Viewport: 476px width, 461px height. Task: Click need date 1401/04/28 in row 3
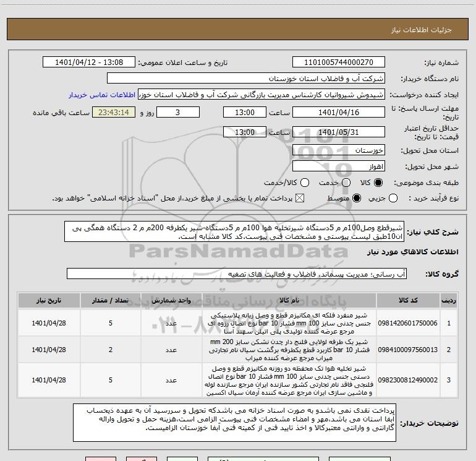point(49,380)
